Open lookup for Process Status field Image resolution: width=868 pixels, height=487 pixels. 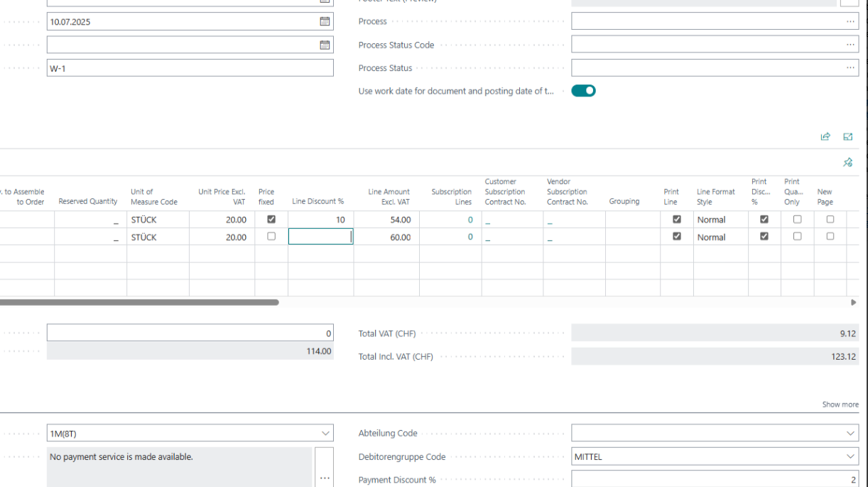(850, 68)
